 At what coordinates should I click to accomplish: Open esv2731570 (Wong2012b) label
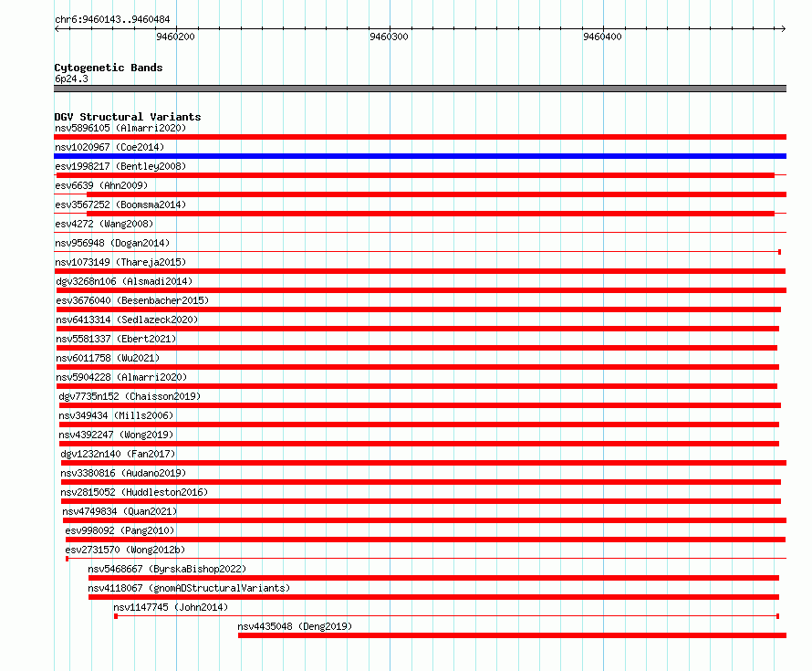pyautogui.click(x=125, y=550)
